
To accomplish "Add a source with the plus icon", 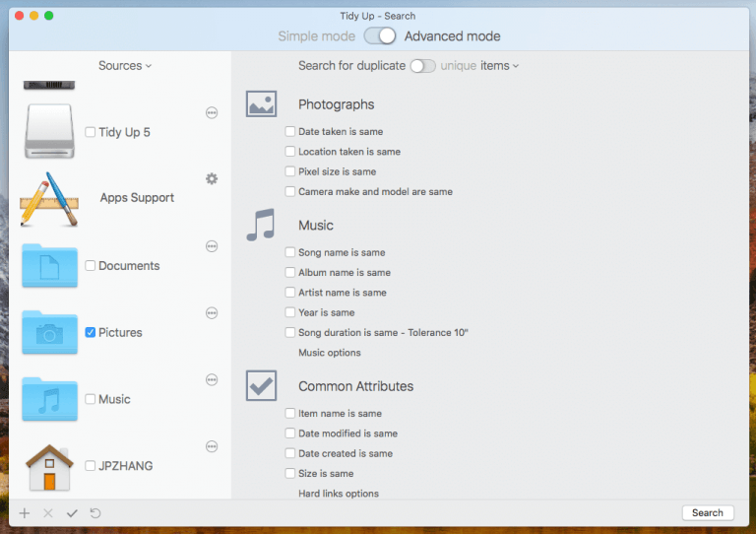I will tap(25, 513).
